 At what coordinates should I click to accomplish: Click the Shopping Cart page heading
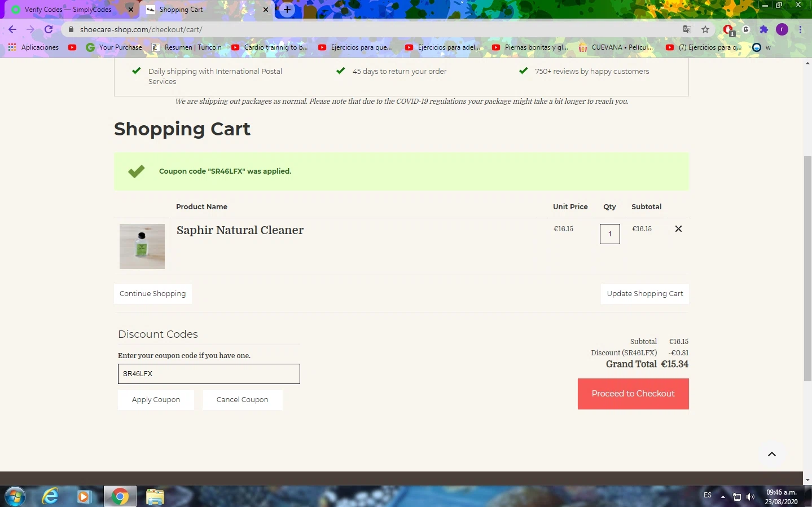pos(182,129)
